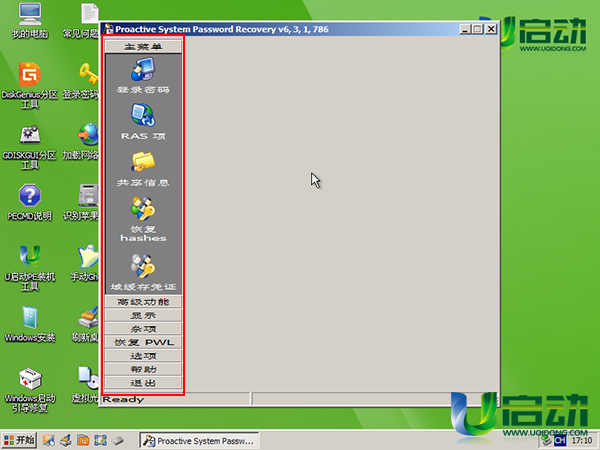Expand the 高级功能 section
This screenshot has width=600, height=450.
tap(143, 302)
